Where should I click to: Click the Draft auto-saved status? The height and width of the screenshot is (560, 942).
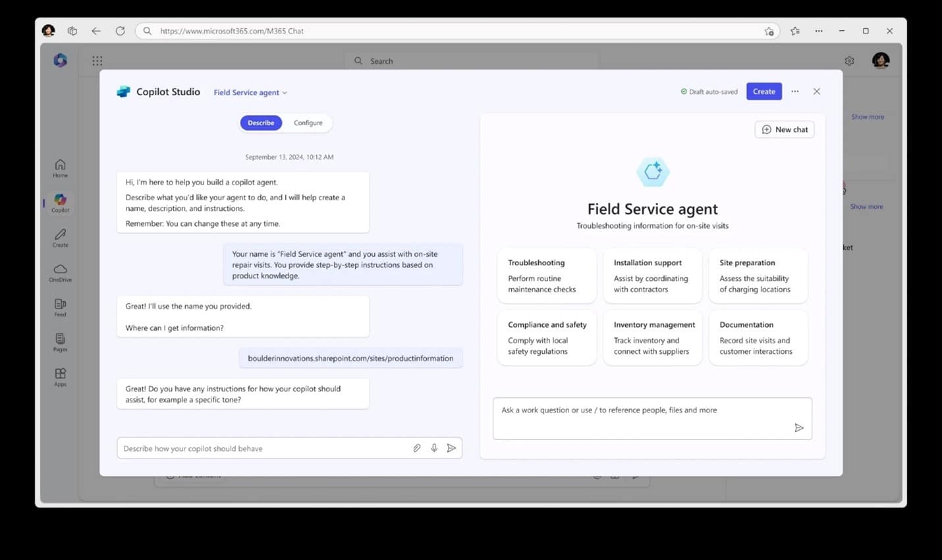click(709, 92)
